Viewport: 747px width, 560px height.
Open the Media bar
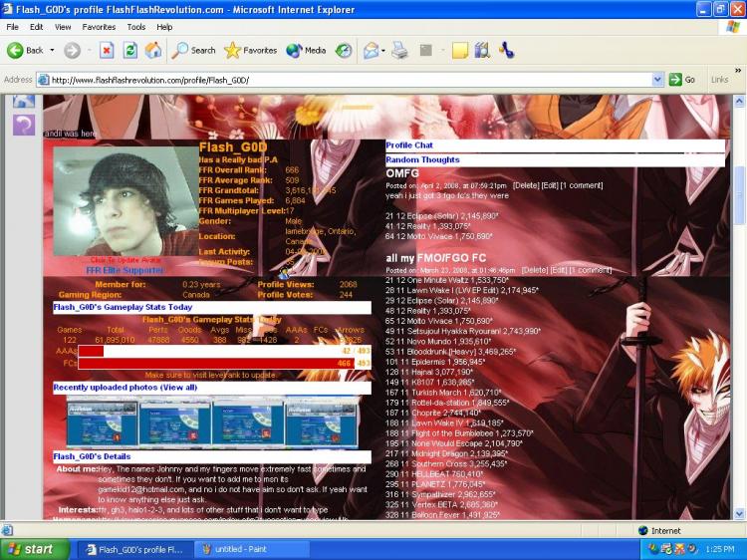click(x=307, y=50)
